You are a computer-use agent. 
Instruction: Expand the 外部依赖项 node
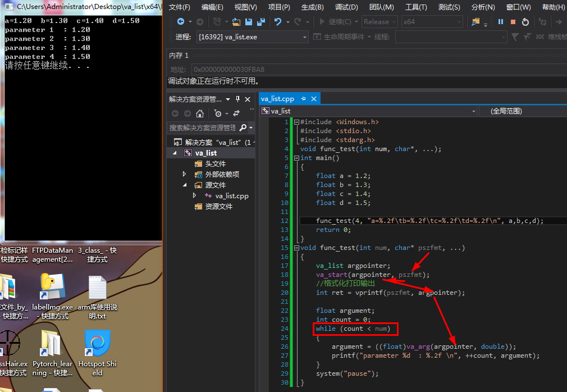pyautogui.click(x=185, y=174)
